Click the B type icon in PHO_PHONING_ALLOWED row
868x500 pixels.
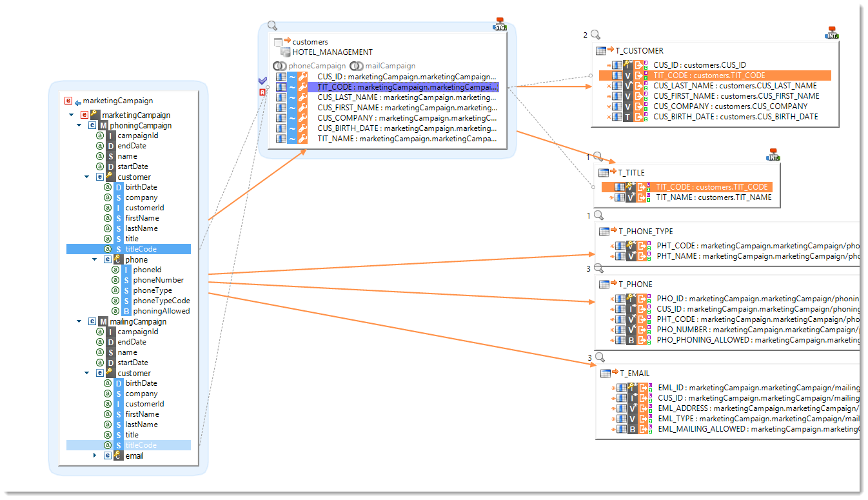632,340
